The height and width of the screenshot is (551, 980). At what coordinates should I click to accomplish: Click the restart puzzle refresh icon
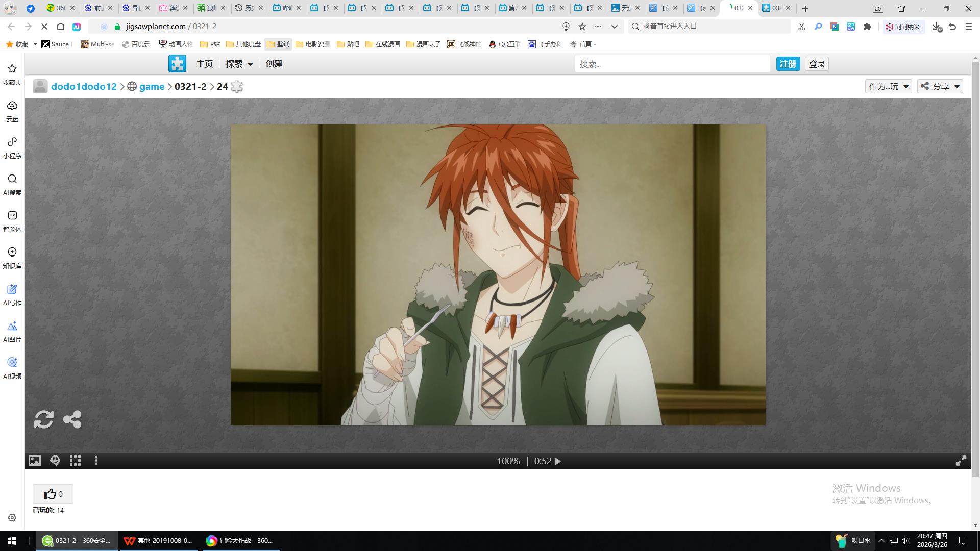pyautogui.click(x=43, y=419)
